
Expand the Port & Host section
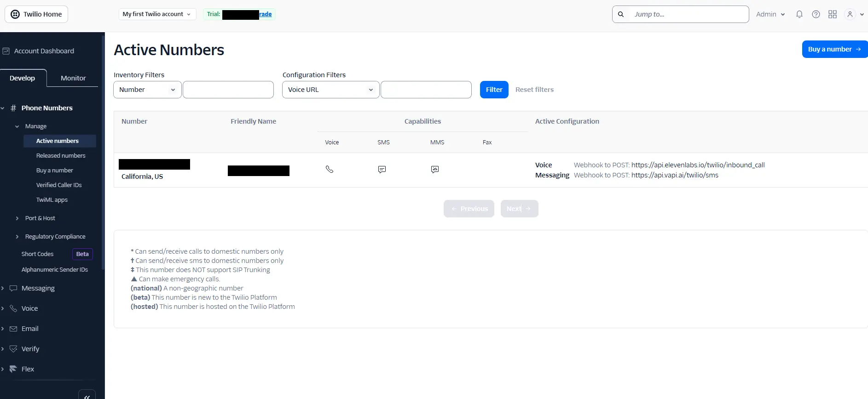pos(17,218)
